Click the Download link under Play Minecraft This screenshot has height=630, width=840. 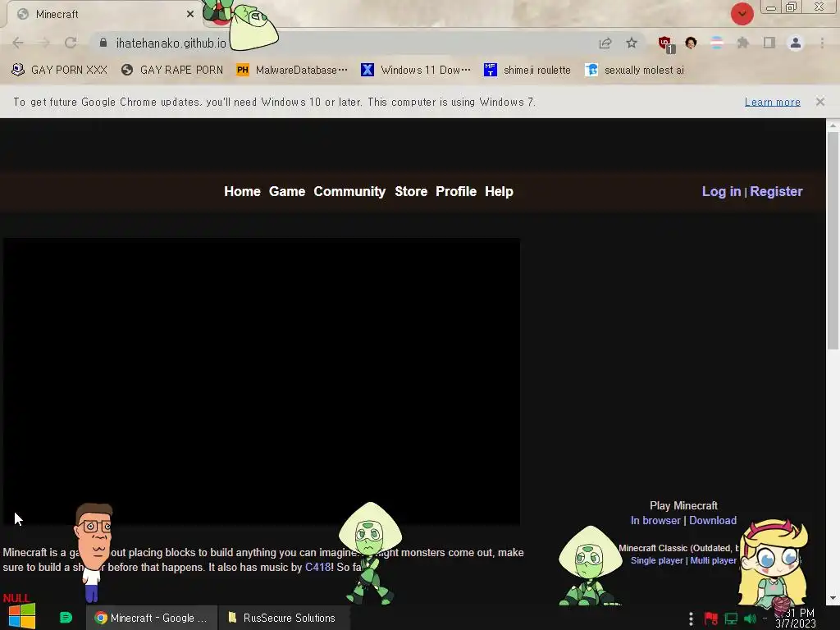click(713, 520)
